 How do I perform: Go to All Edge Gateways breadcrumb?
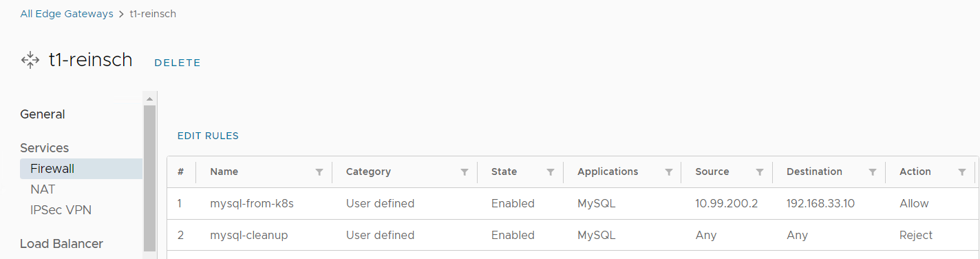[67, 14]
